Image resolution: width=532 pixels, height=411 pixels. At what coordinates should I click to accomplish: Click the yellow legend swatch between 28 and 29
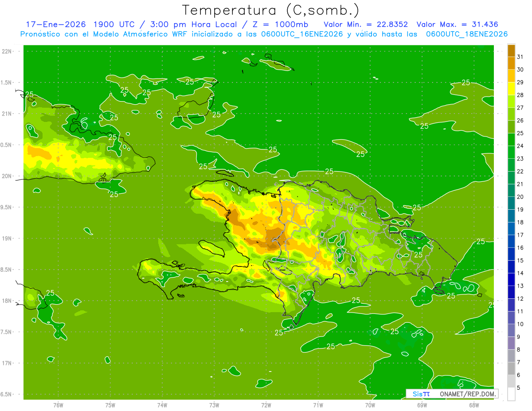tap(511, 89)
